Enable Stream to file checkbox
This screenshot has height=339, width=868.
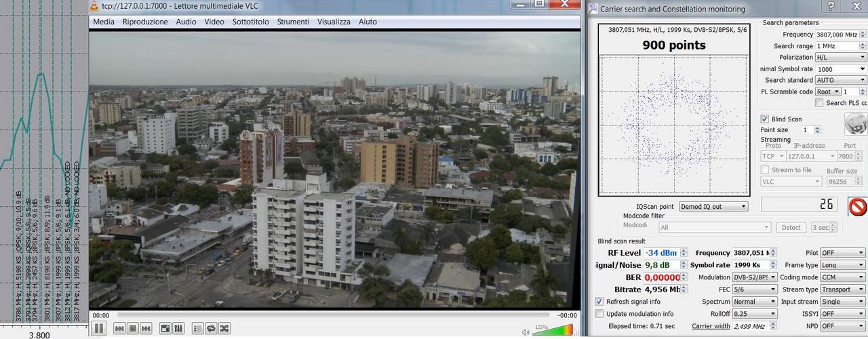click(x=765, y=170)
